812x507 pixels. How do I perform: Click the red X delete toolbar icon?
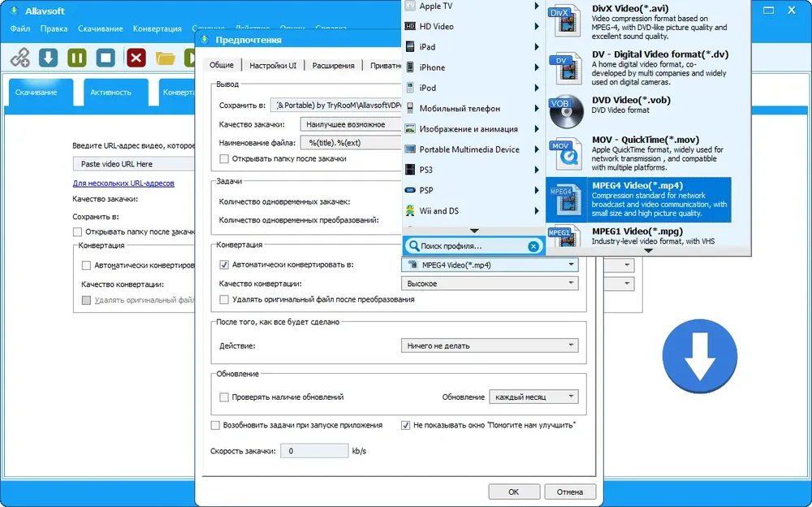[x=136, y=58]
